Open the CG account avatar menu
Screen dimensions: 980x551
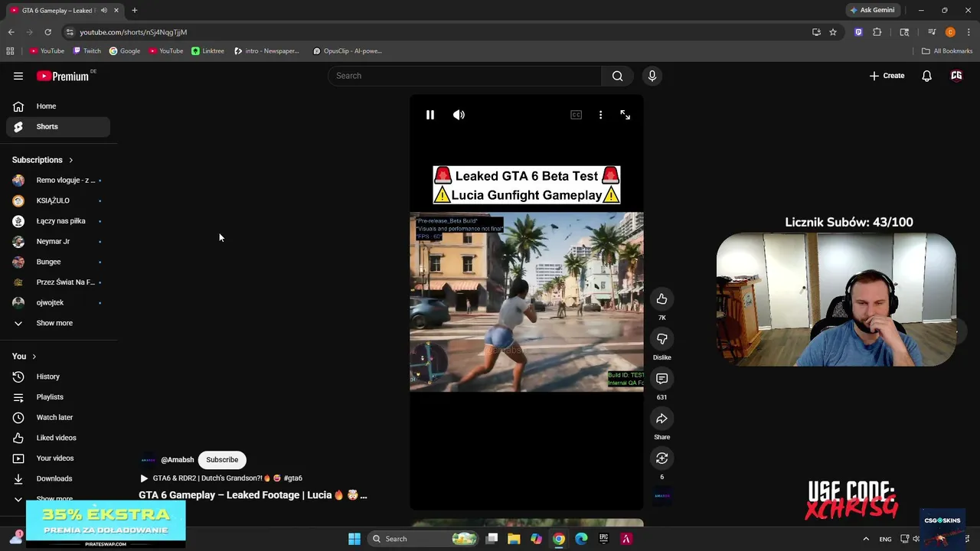point(956,76)
